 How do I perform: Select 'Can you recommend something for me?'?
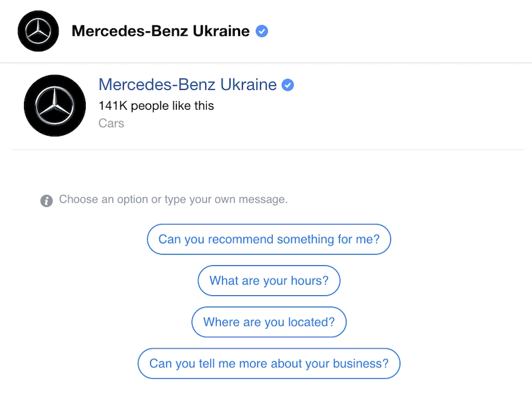[269, 239]
